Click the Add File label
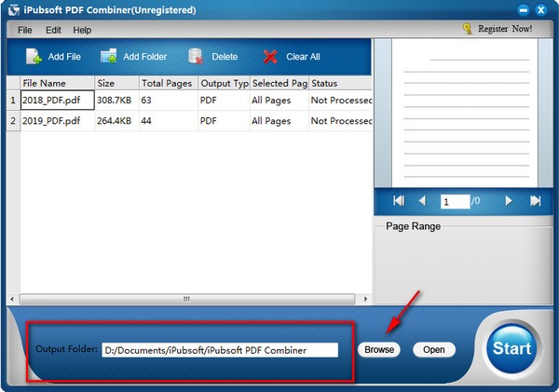The image size is (559, 392). pos(64,57)
